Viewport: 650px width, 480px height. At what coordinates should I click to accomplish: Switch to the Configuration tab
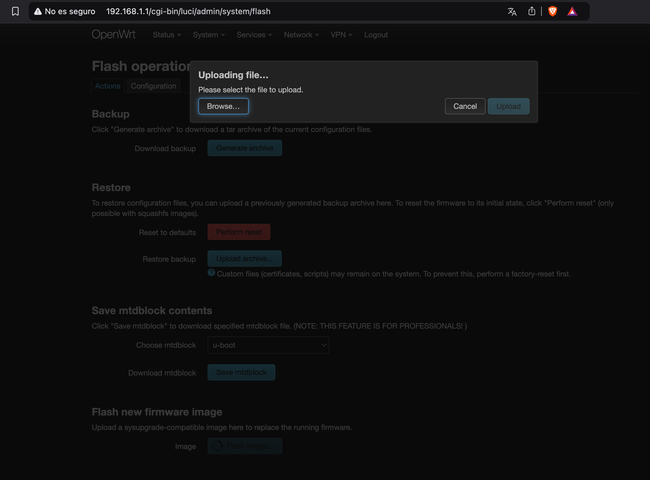153,87
